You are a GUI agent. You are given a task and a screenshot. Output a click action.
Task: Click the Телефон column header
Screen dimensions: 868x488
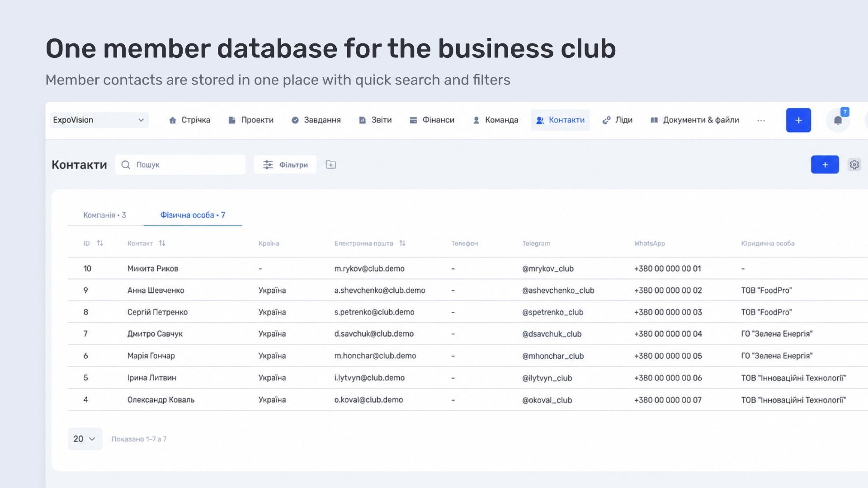tap(464, 244)
